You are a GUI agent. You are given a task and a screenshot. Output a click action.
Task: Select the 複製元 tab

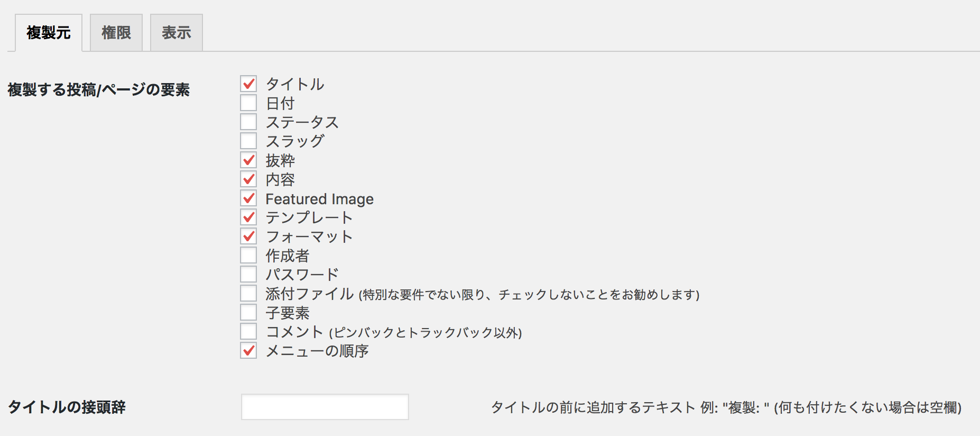(x=49, y=33)
